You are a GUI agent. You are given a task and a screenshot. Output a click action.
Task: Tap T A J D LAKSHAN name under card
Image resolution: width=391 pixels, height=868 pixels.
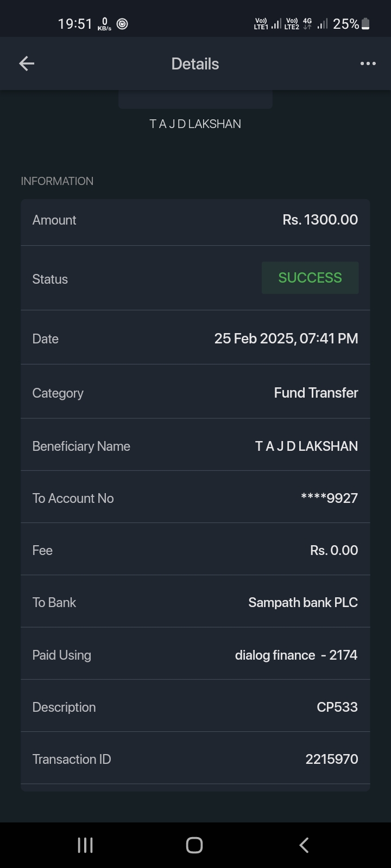[195, 124]
